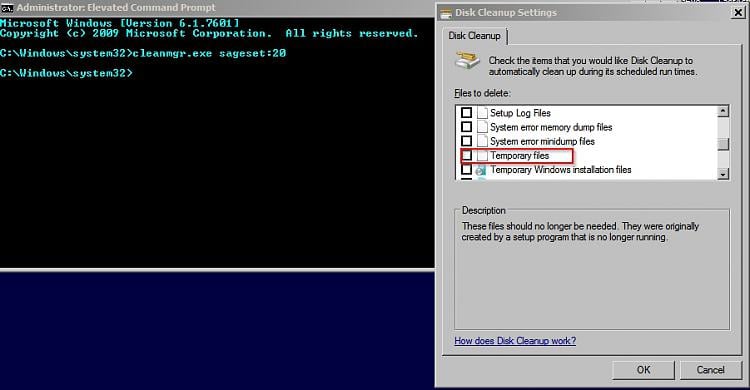Click the Microsoft Windows Version 6.1.7601 line
750x390 pixels.
(120, 23)
